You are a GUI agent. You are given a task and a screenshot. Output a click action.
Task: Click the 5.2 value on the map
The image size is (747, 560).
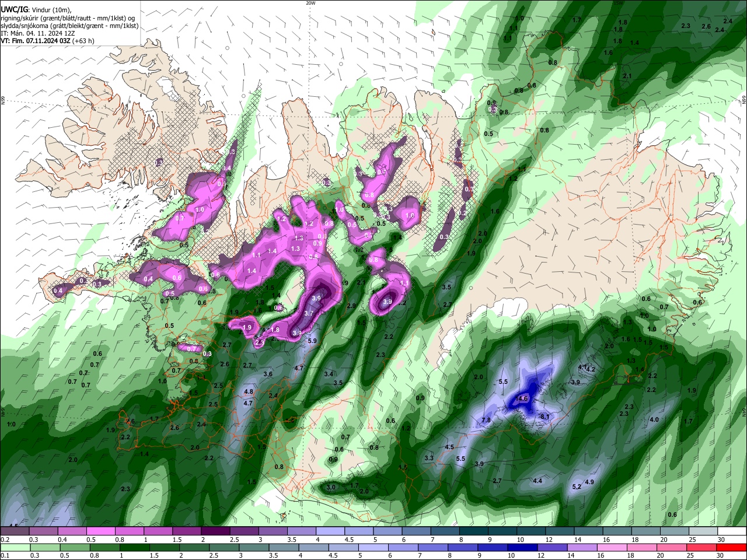pyautogui.click(x=577, y=487)
